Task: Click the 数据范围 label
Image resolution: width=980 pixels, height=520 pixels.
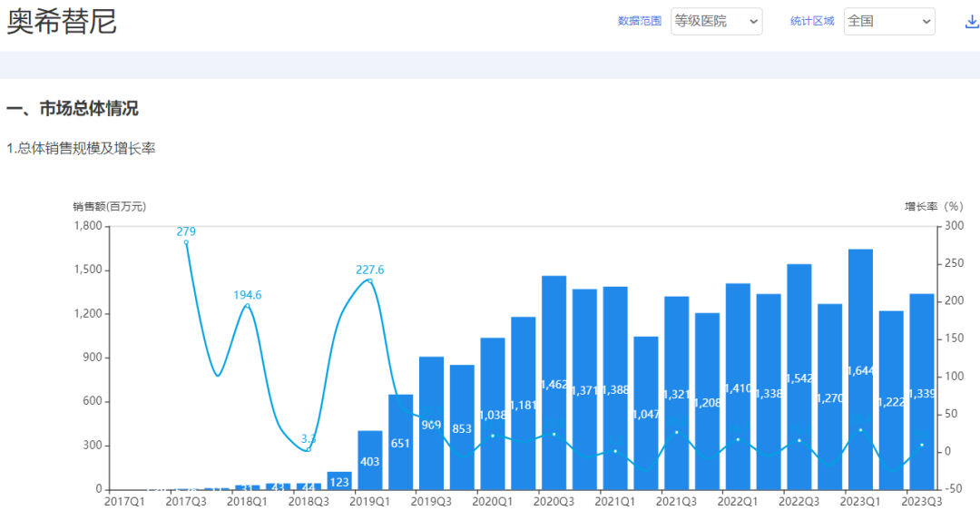Action: 639,21
